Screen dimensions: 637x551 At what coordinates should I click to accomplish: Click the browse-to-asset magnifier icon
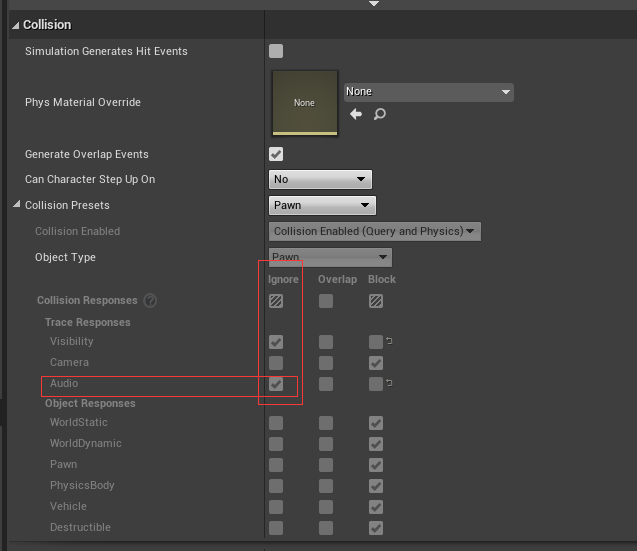[379, 114]
